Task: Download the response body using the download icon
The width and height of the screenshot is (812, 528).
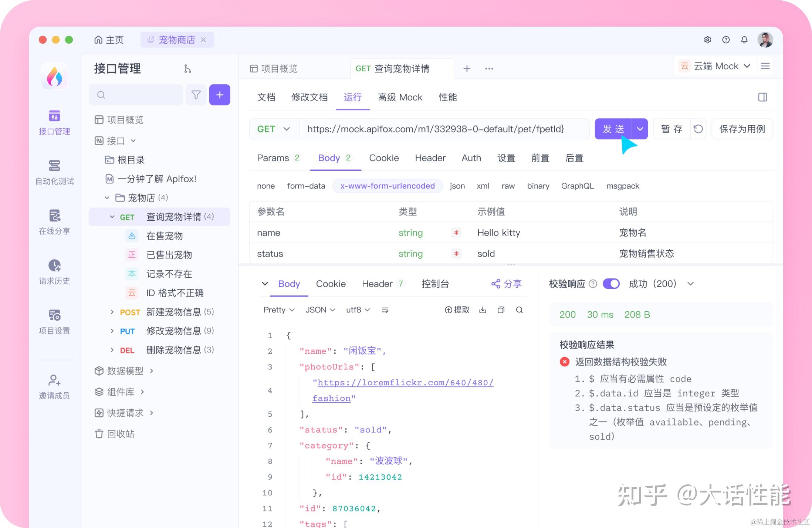Action: [x=483, y=310]
